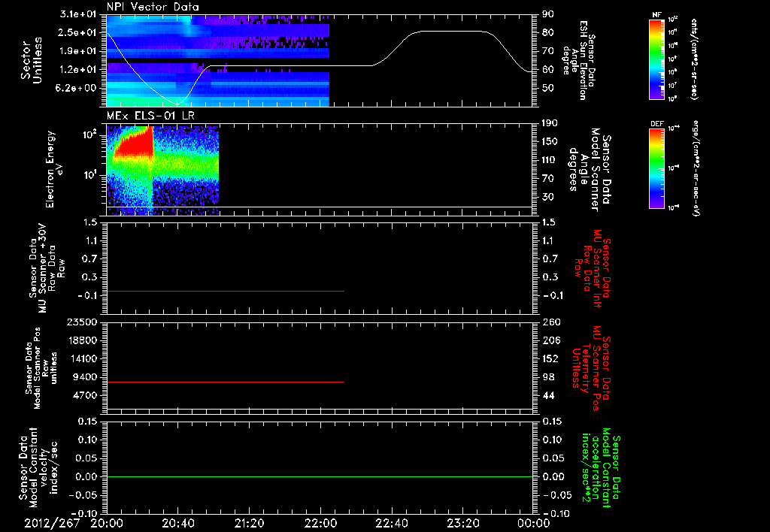
Task: Click the ESH Sun Elevation Angle axis label
Action: (579, 60)
